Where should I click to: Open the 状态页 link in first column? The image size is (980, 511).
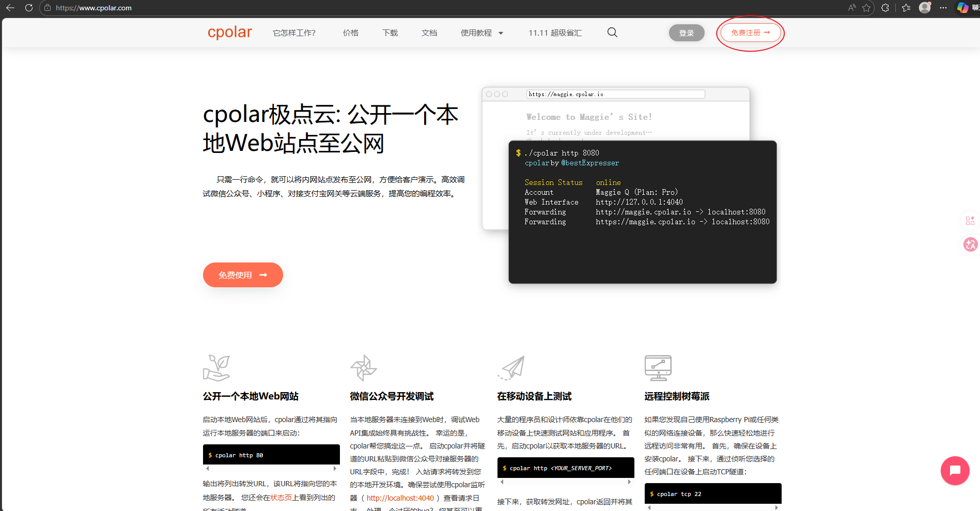tap(281, 498)
